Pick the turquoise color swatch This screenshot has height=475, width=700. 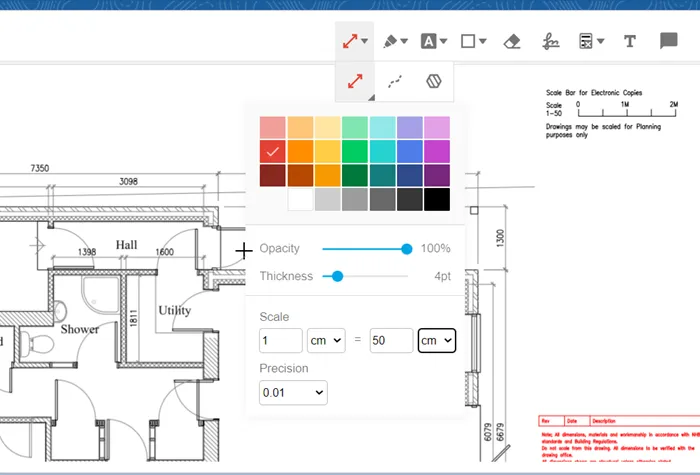(x=382, y=151)
